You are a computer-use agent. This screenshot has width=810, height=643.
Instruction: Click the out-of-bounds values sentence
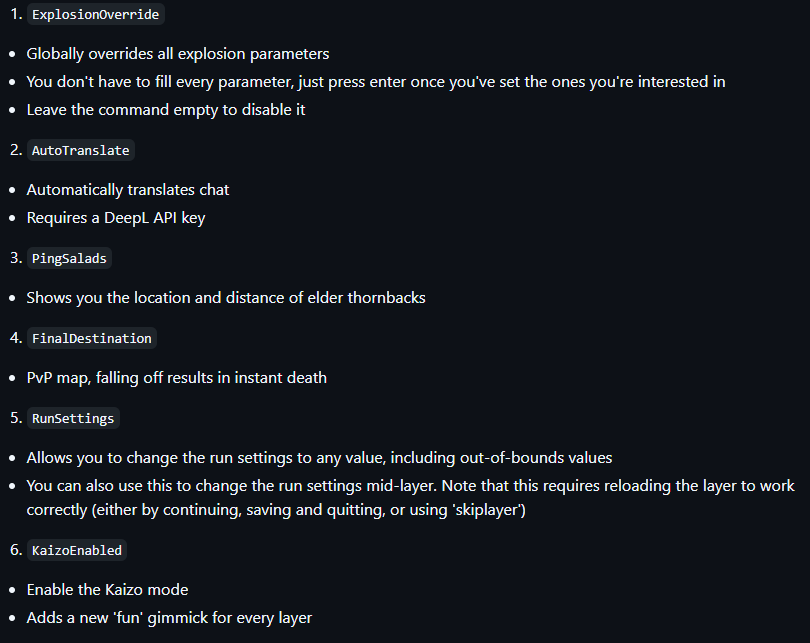319,458
